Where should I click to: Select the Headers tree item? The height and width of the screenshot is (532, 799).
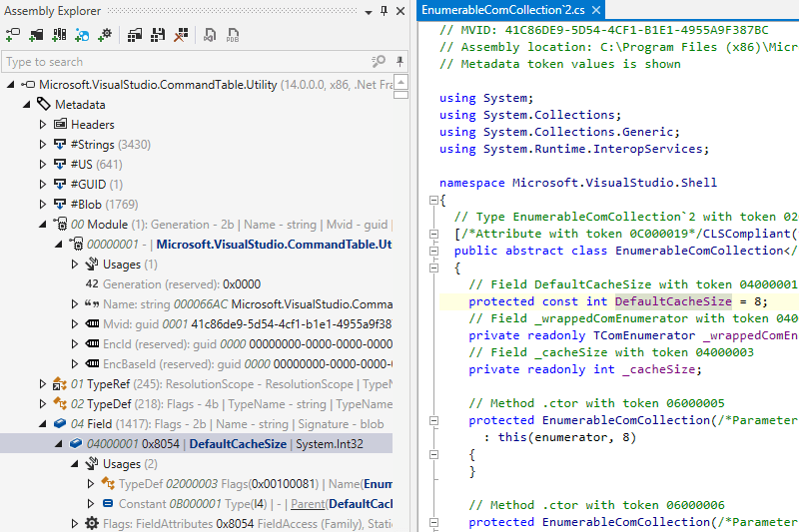(x=92, y=125)
